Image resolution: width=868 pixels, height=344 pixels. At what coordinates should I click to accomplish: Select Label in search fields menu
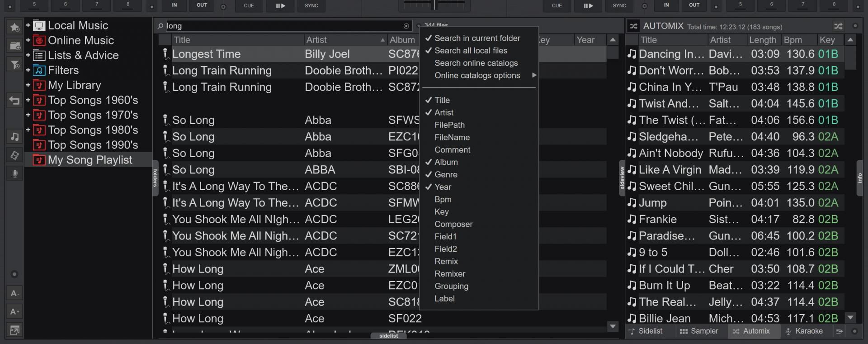click(x=444, y=299)
